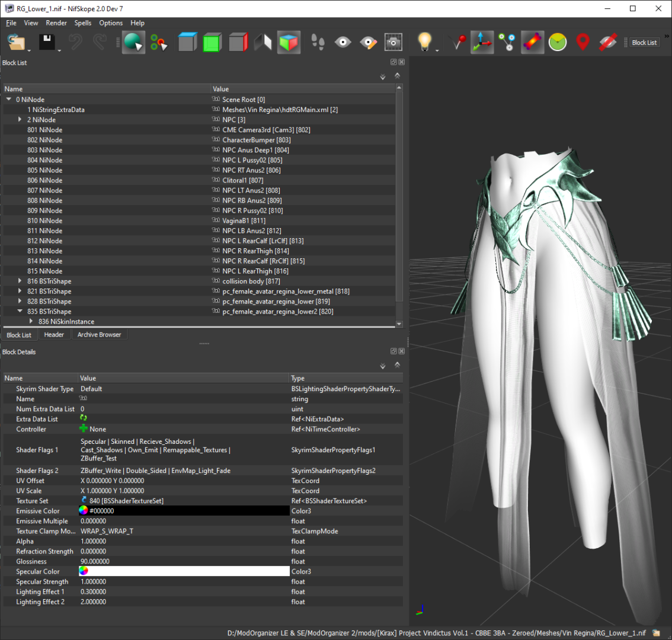The width and height of the screenshot is (672, 640).
Task: Select the 810 NiNode VaginaB1 row
Action: click(199, 221)
